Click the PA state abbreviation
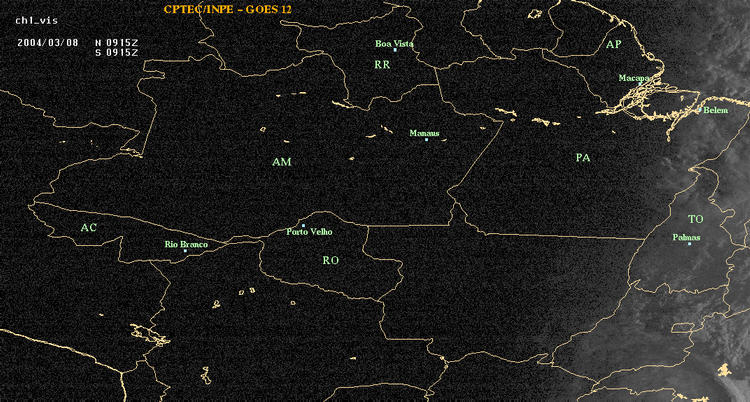Screen dimensions: 750x402 [583, 157]
